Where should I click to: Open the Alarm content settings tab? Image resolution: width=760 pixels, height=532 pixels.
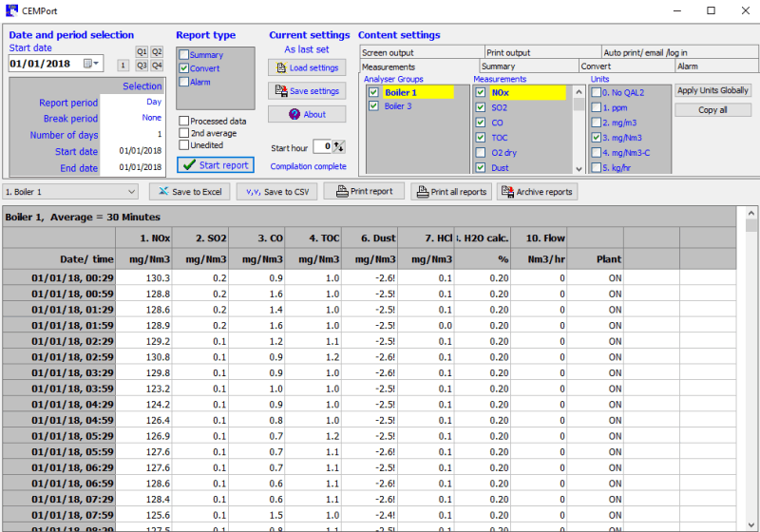coord(716,66)
